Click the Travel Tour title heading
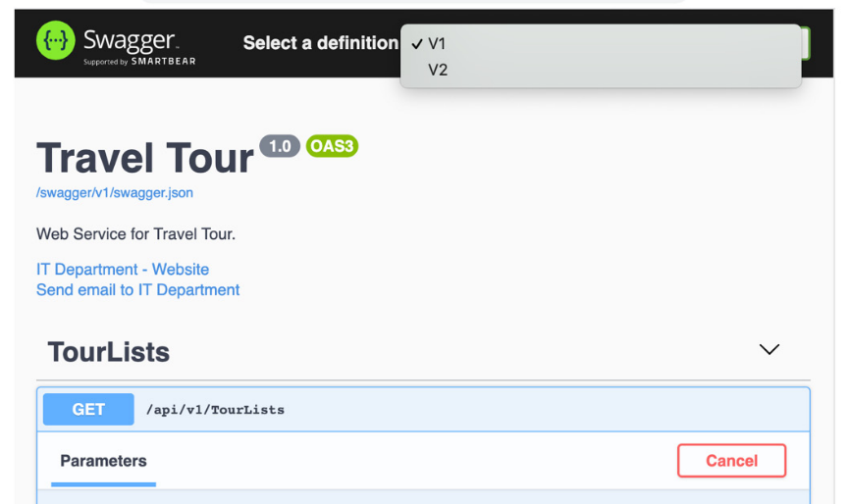Screen dimensions: 849x504 pyautogui.click(x=145, y=158)
